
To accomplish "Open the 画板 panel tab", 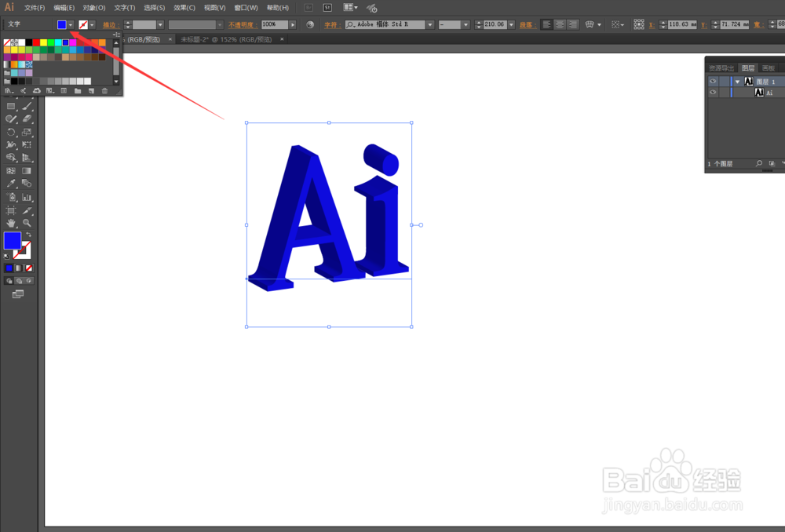I will pos(769,68).
